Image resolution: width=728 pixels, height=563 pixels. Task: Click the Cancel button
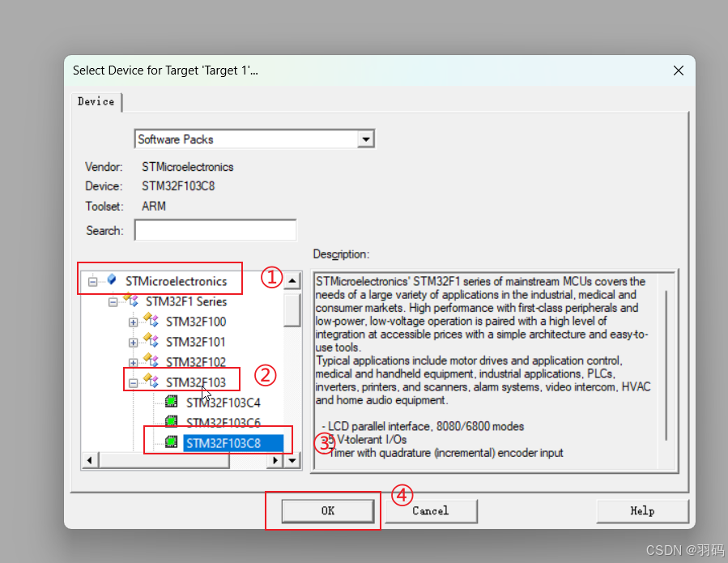point(431,511)
